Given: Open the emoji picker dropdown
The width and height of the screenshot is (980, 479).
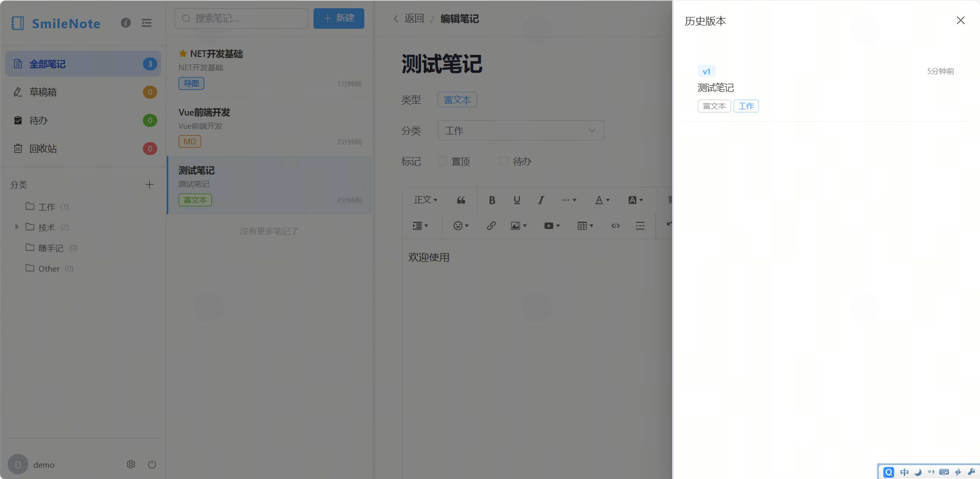Looking at the screenshot, I should click(x=461, y=225).
